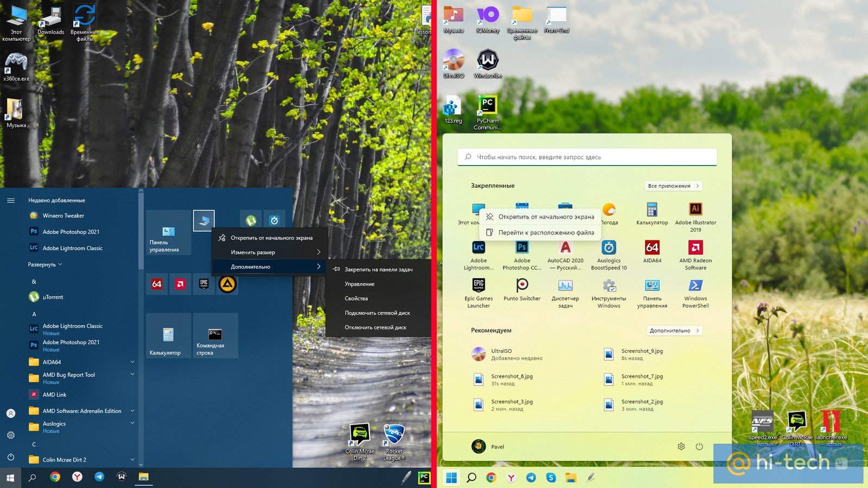Choose Открепить от начального экрана in Windows 10 menu
868x488 pixels.
pyautogui.click(x=270, y=238)
